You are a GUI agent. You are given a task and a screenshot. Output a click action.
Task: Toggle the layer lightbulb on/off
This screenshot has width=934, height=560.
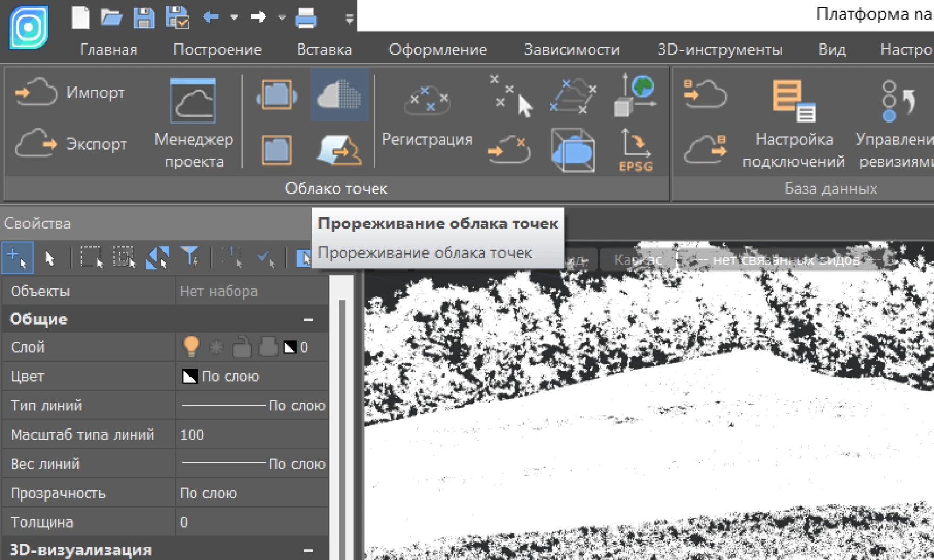pyautogui.click(x=191, y=347)
